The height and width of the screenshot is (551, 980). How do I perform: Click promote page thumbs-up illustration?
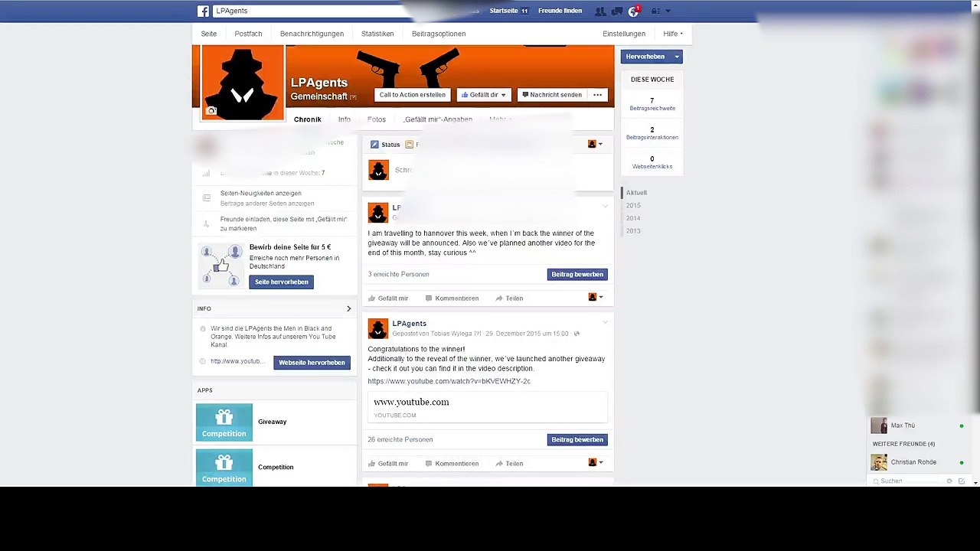click(220, 266)
